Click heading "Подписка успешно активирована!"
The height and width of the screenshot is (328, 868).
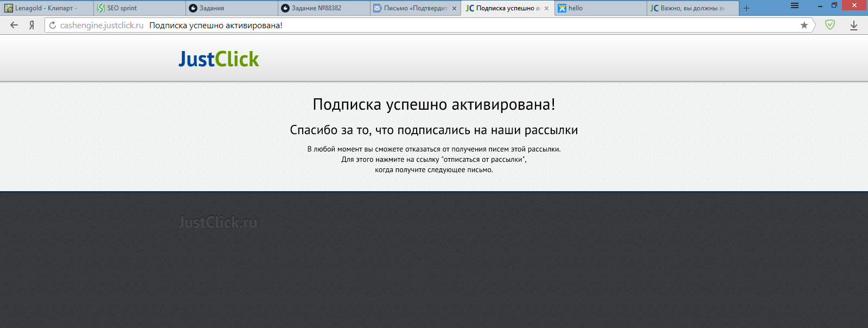click(x=434, y=104)
